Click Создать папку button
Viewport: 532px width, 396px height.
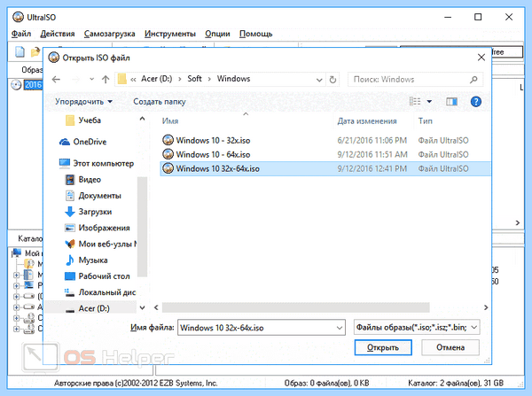point(159,102)
